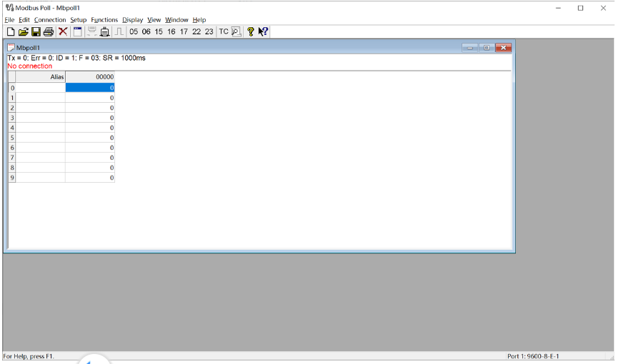Click the disconnect plug icon
621x364 pixels.
click(x=104, y=31)
